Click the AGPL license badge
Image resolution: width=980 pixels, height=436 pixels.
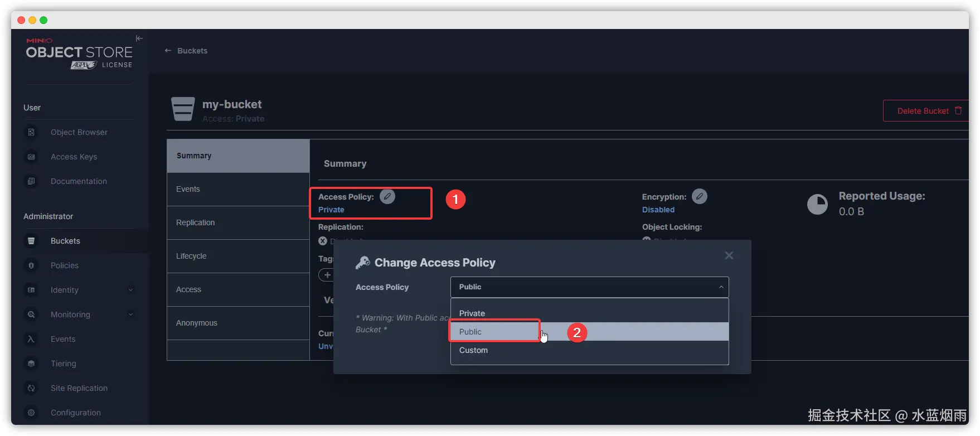coord(84,65)
